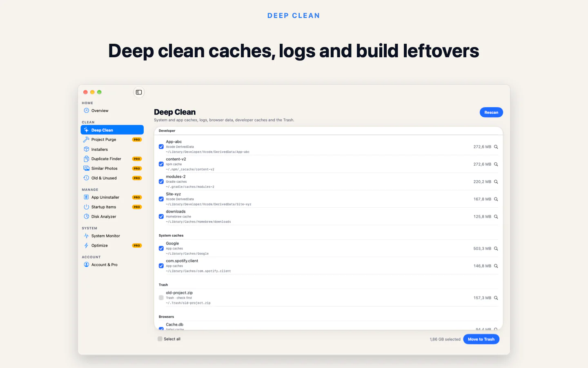The image size is (588, 368).
Task: Uncheck the downloads Homebrew cache checkbox
Action: click(x=161, y=217)
